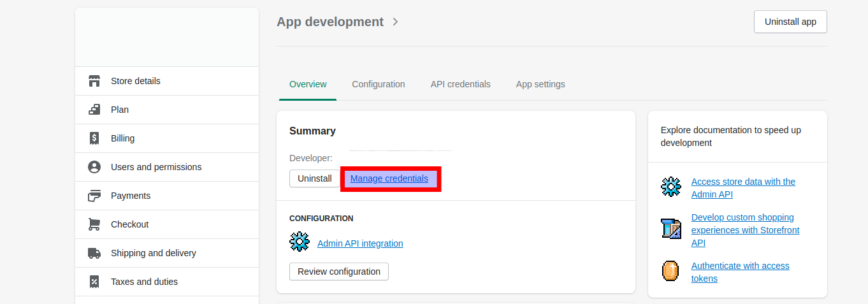Click the Uninstall button in Summary card
Image resolution: width=868 pixels, height=304 pixels.
315,178
